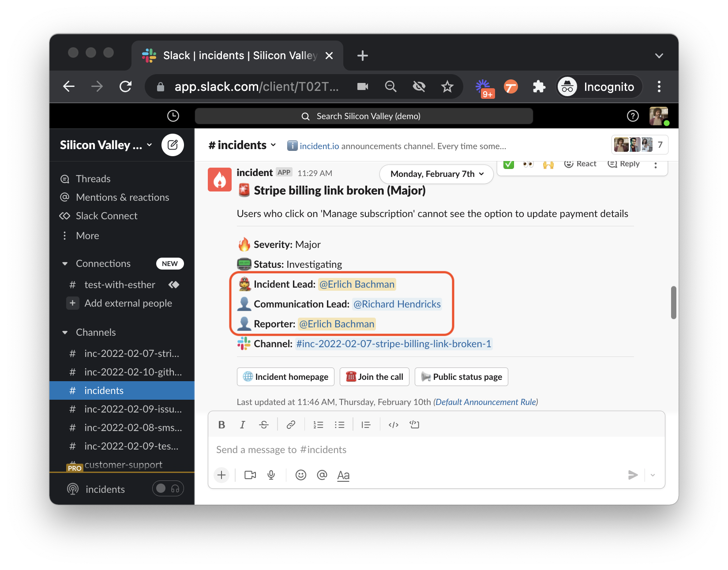Insert a blockquote in composer
728x570 pixels.
(366, 425)
